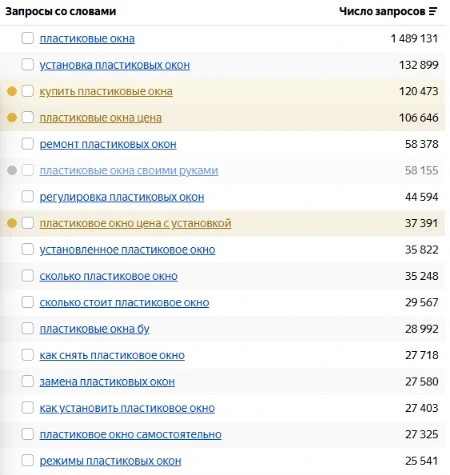Enable checkbox for замена пластиковых окон

28,381
